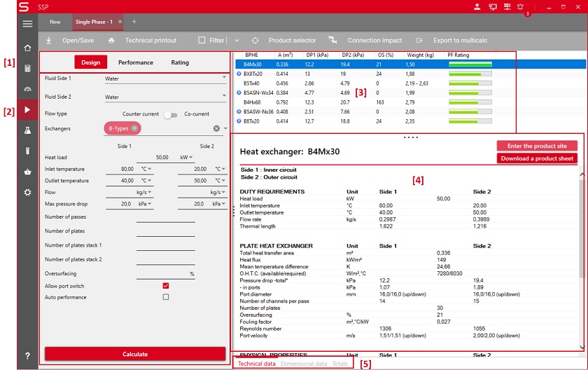This screenshot has height=370, width=588.
Task: Open the Heat load kW unit dropdown
Action: (x=191, y=158)
